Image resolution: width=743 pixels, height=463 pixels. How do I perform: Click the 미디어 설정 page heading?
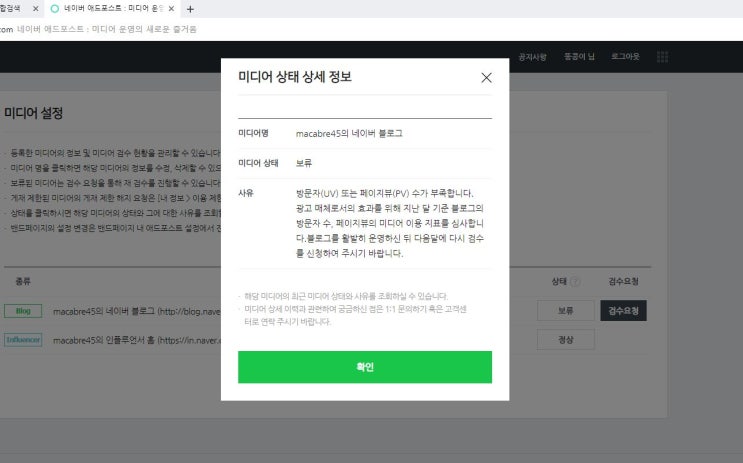[x=34, y=113]
